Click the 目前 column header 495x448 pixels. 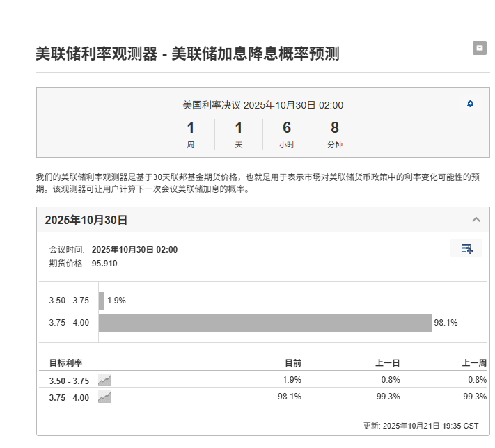[293, 362]
